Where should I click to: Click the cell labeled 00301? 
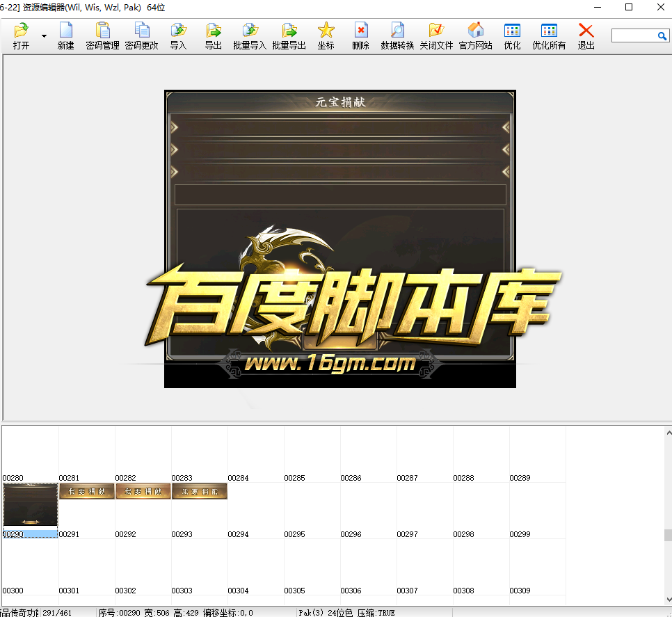coord(86,567)
